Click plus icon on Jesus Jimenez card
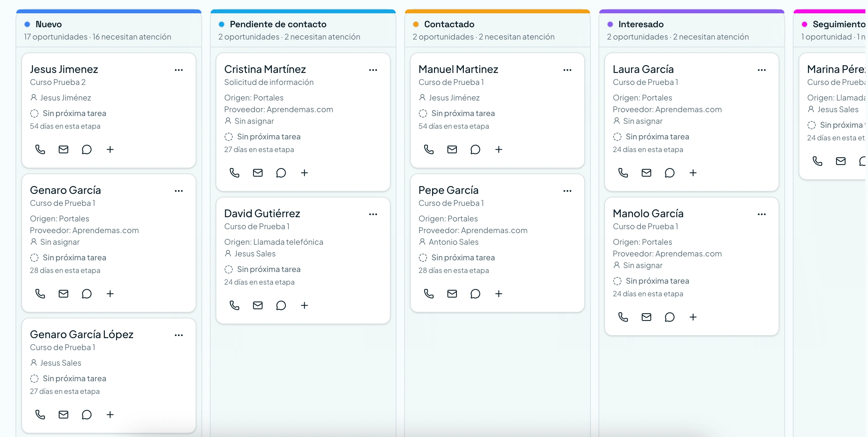The width and height of the screenshot is (868, 437). [110, 149]
